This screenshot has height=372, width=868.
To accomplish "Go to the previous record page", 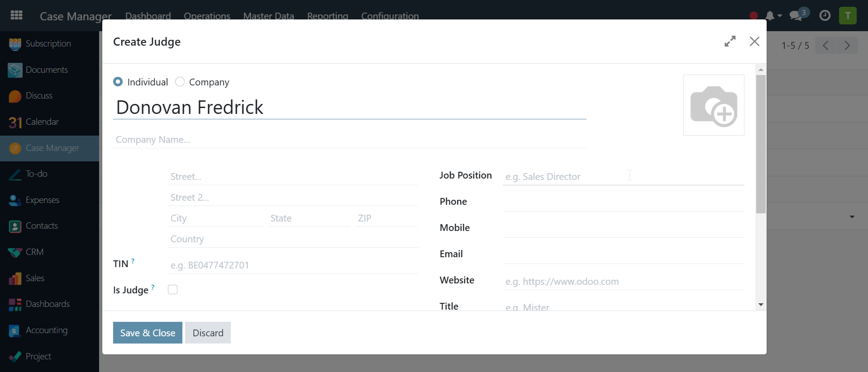I will coord(825,45).
